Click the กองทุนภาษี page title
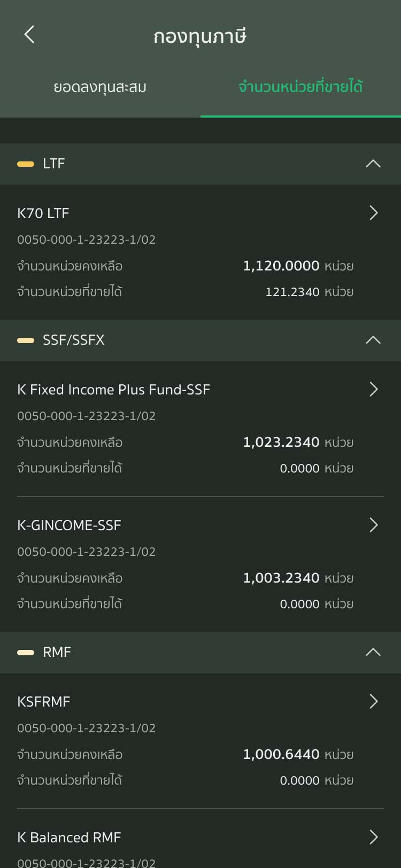Viewport: 401px width, 868px height. (x=200, y=36)
